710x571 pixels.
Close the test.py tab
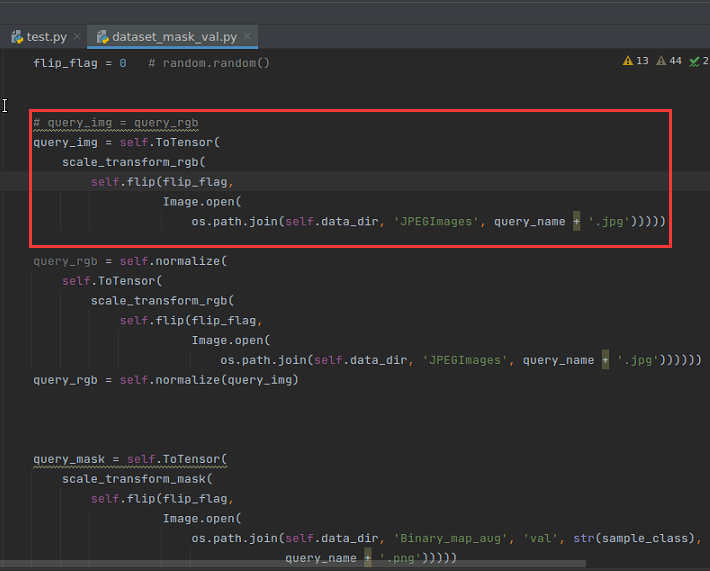tap(77, 36)
